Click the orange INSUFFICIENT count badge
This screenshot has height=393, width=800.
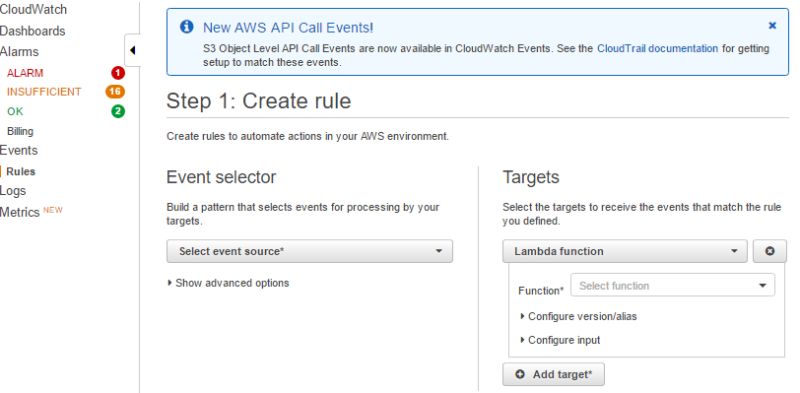[115, 92]
